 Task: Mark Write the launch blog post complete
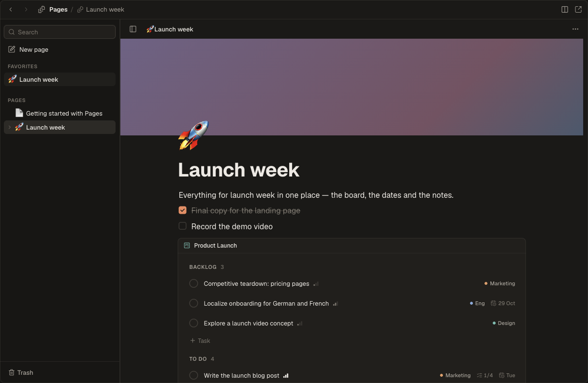click(x=193, y=375)
